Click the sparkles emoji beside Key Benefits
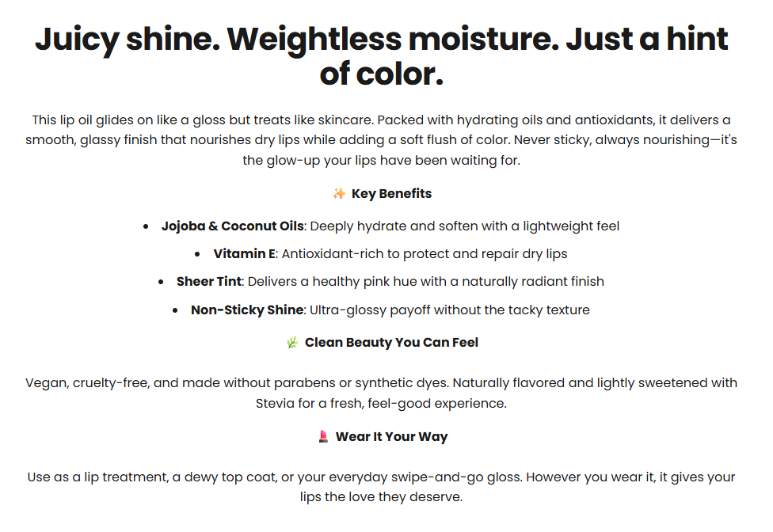Screen dimensions: 773x532 point(339,194)
